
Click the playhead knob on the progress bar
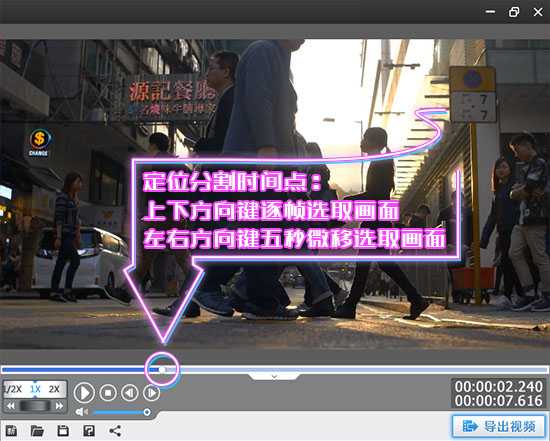(162, 369)
